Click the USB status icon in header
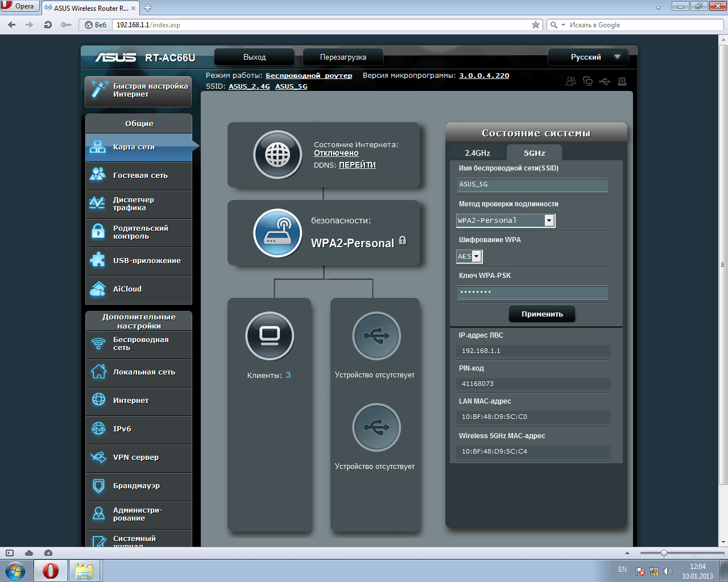Image resolution: width=728 pixels, height=582 pixels. click(605, 81)
